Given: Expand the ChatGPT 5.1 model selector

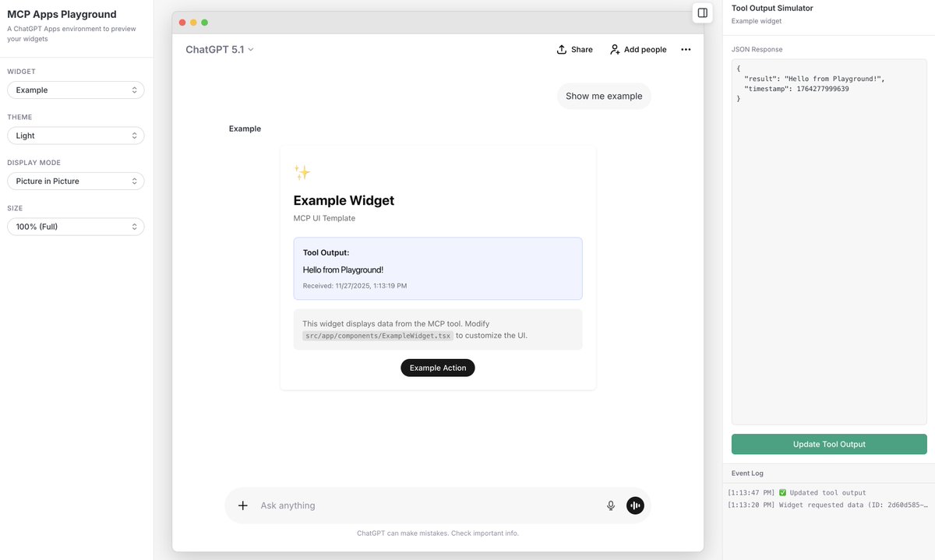Looking at the screenshot, I should [220, 49].
